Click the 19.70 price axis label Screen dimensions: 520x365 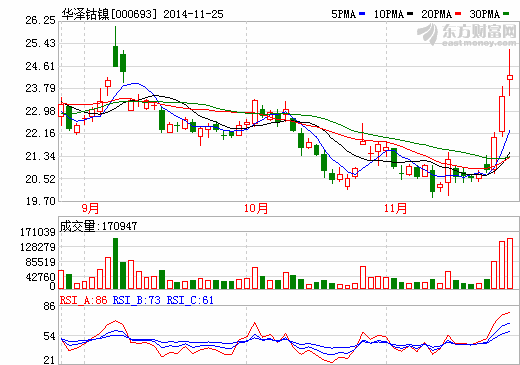41,201
